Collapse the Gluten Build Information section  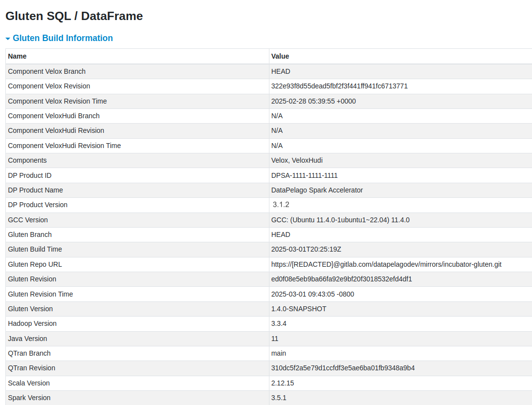[8, 39]
